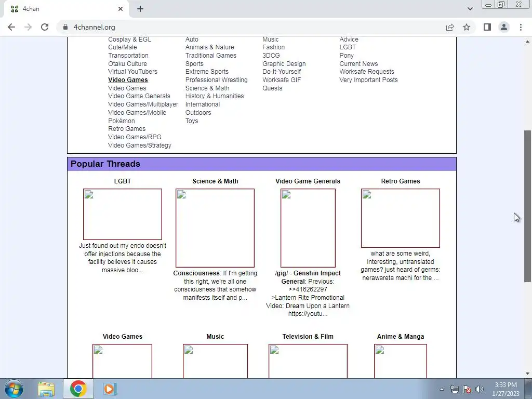
Task: Open the Virtual YouTubers board
Action: (132, 72)
